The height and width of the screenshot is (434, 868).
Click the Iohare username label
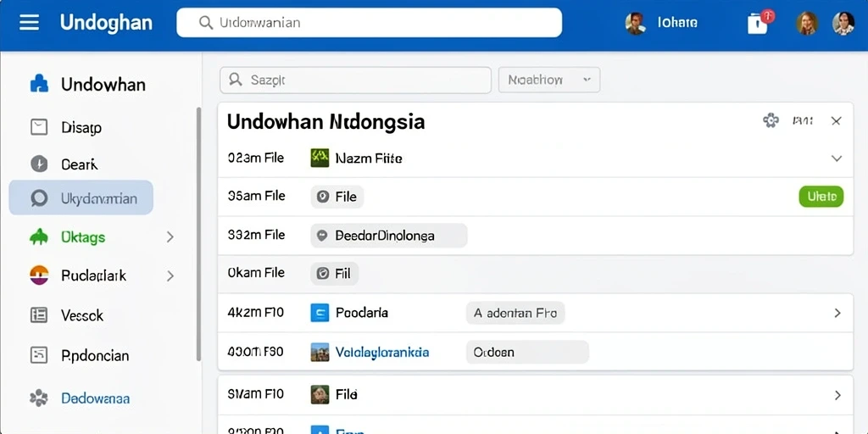tap(677, 23)
